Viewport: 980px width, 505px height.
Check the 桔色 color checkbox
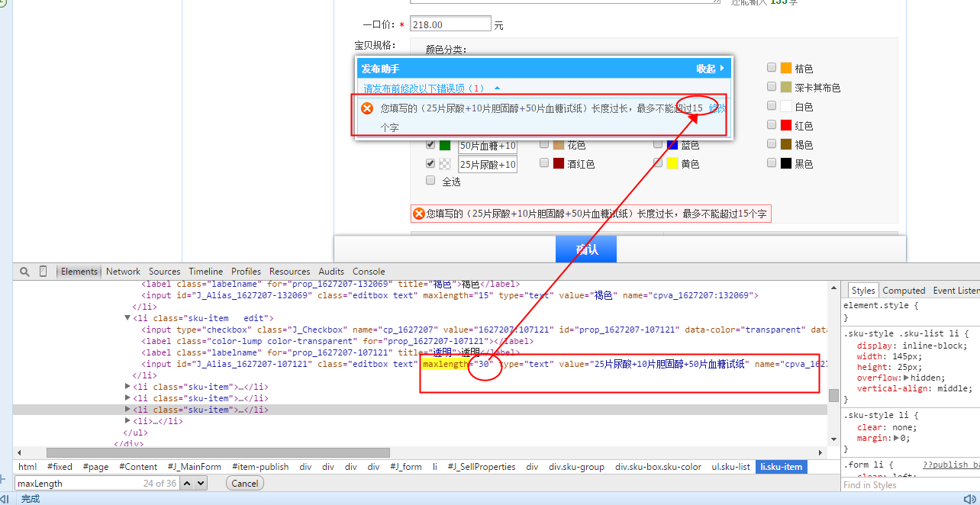[772, 68]
